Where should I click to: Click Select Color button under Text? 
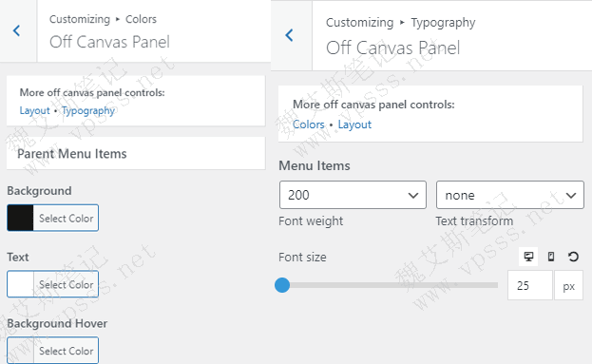tap(67, 284)
